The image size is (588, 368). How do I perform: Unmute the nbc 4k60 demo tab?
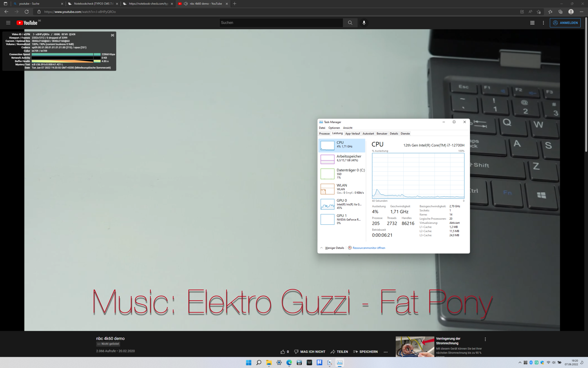(x=186, y=4)
